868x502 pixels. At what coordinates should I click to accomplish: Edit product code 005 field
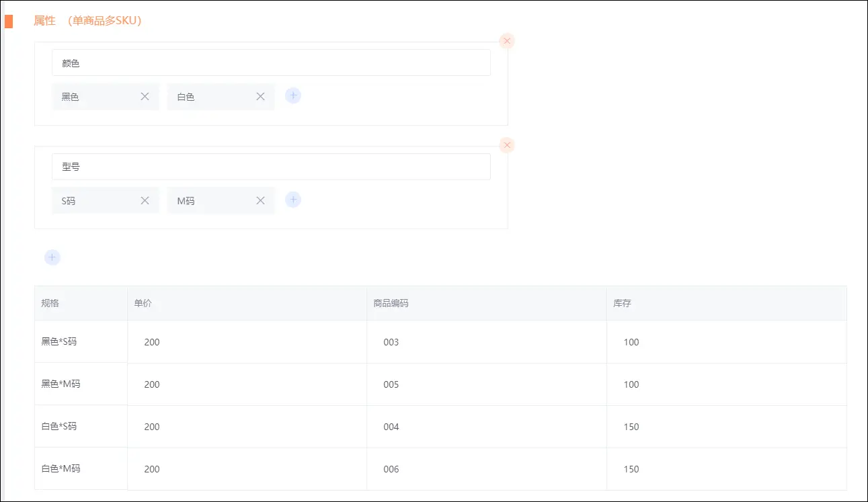pos(486,384)
